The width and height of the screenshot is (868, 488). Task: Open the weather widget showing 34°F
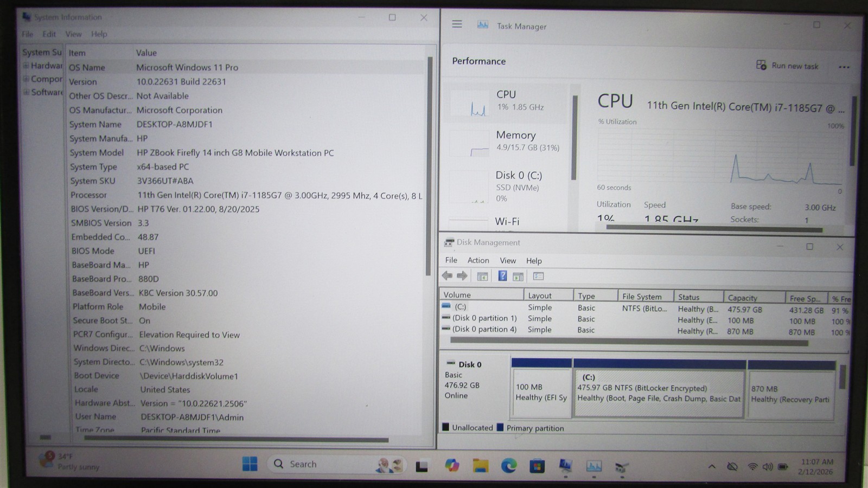click(69, 461)
